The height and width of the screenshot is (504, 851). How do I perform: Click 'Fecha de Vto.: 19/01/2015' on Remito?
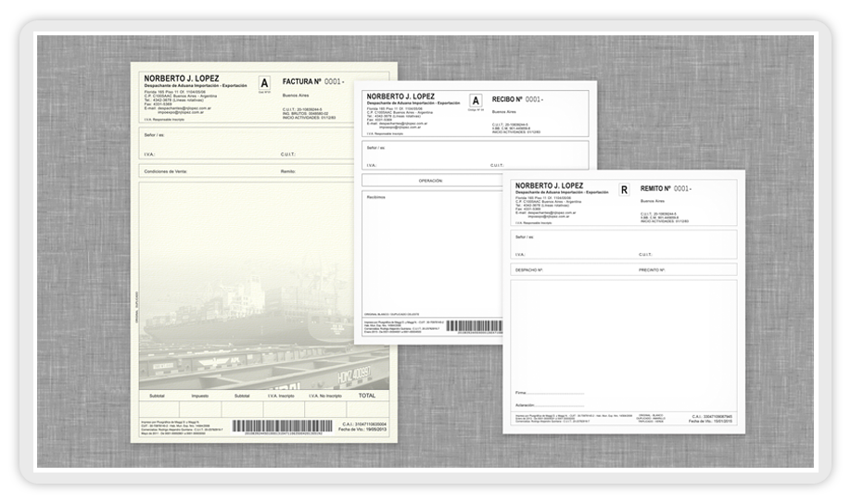[x=710, y=421]
